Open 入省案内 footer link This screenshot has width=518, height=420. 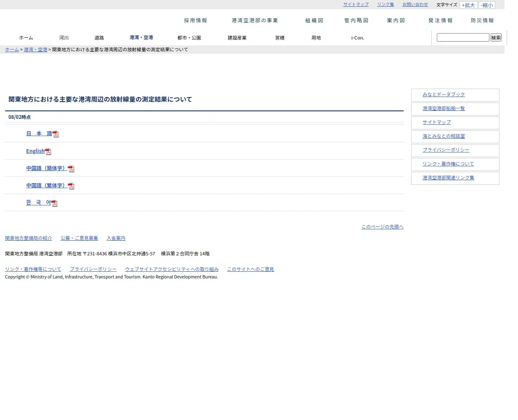(116, 238)
